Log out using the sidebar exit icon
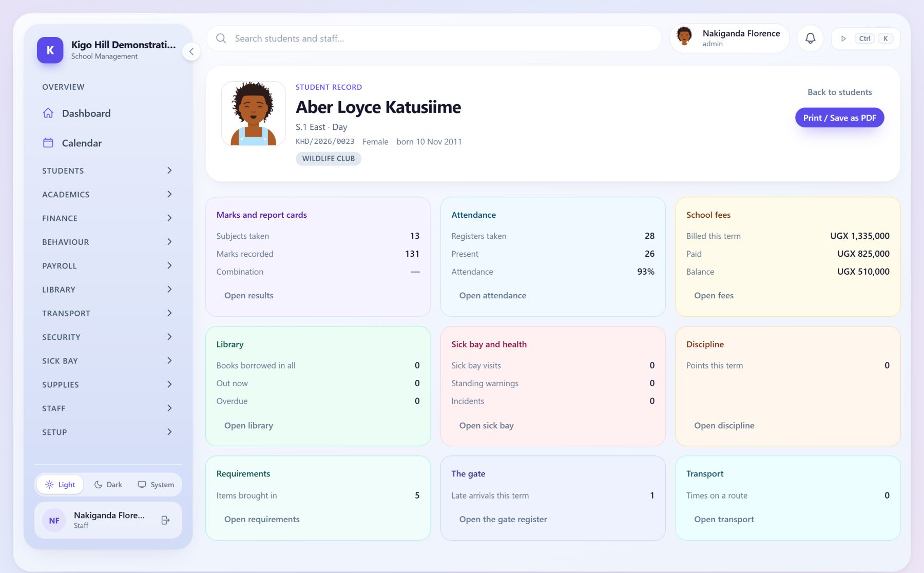 [x=165, y=520]
